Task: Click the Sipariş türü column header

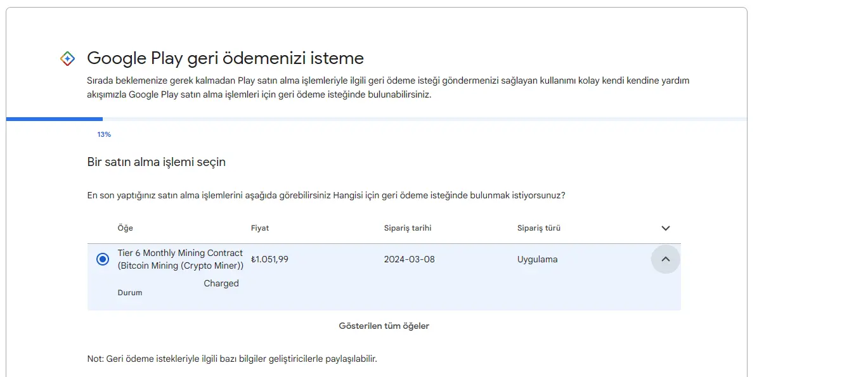Action: [x=539, y=228]
